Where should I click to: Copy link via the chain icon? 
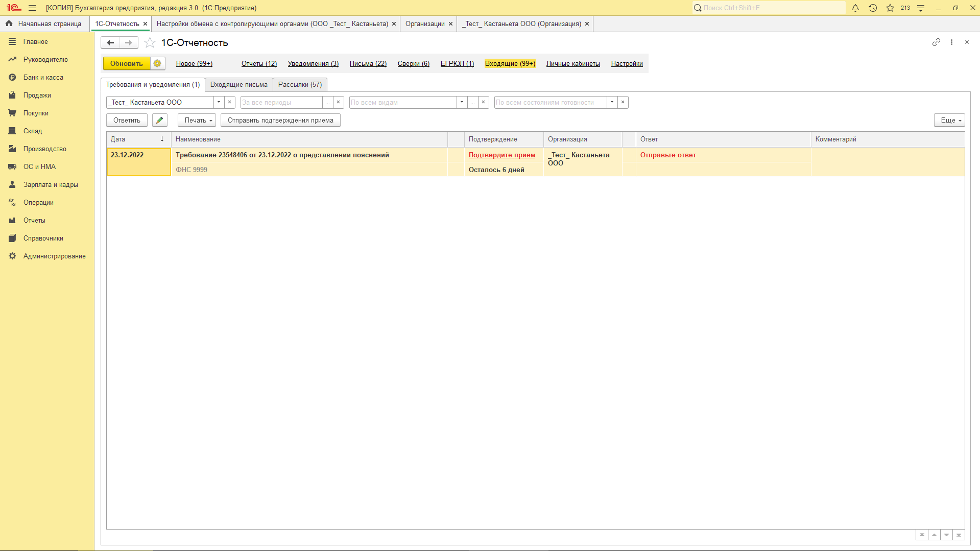[x=936, y=42]
